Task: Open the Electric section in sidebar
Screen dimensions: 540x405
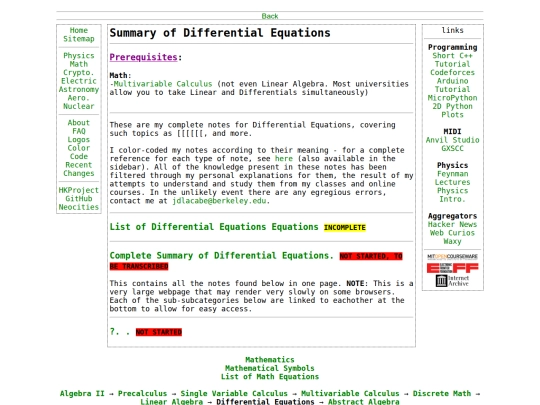Action: tap(79, 81)
